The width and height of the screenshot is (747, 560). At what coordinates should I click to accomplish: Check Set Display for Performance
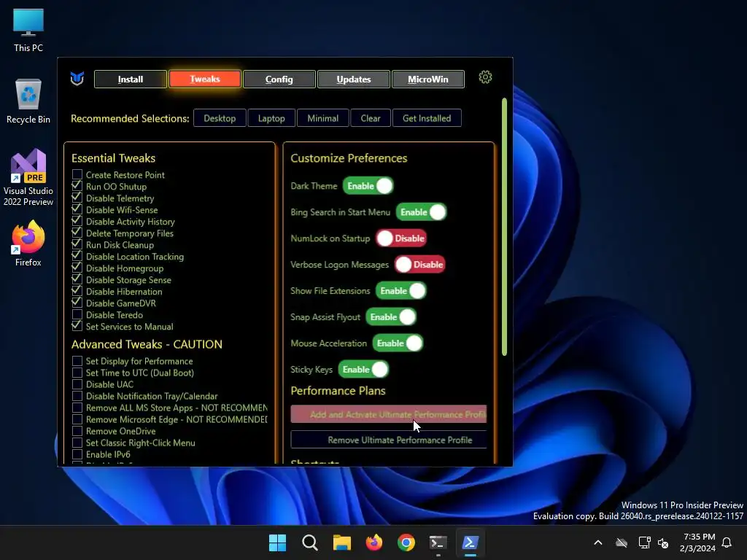(77, 361)
